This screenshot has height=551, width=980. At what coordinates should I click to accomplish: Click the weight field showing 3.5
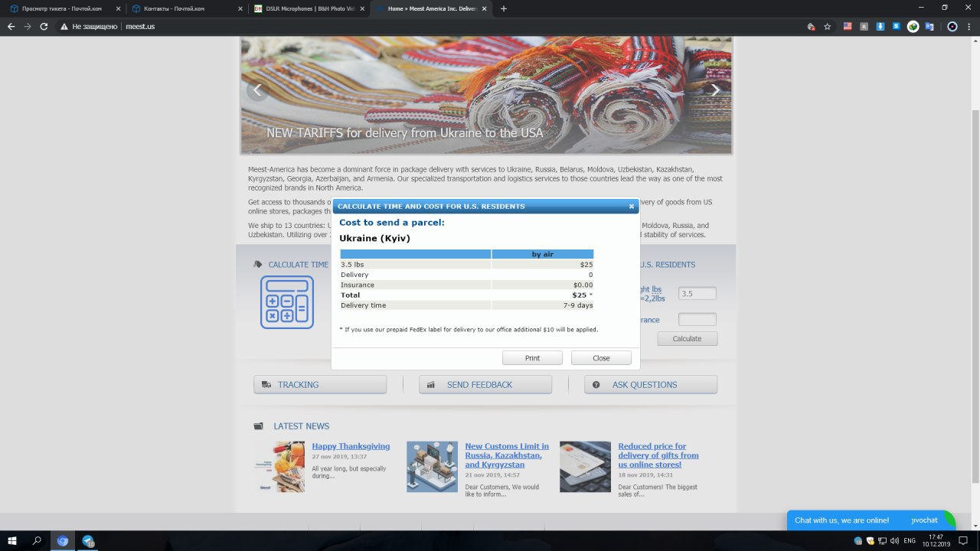pos(697,293)
